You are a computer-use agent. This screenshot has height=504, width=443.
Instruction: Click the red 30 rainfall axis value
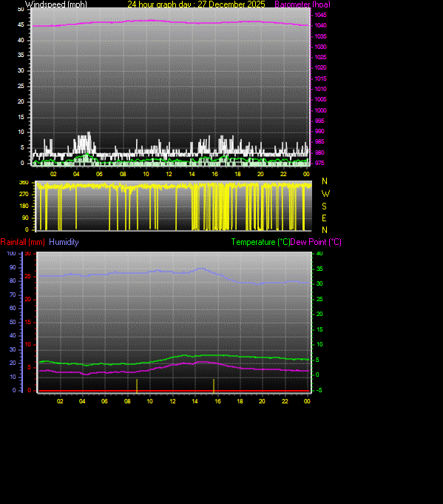tap(28, 254)
